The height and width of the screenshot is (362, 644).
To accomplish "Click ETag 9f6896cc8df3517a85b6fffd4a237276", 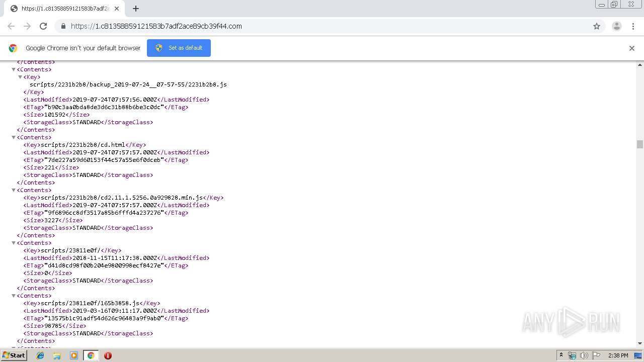I will (x=104, y=213).
